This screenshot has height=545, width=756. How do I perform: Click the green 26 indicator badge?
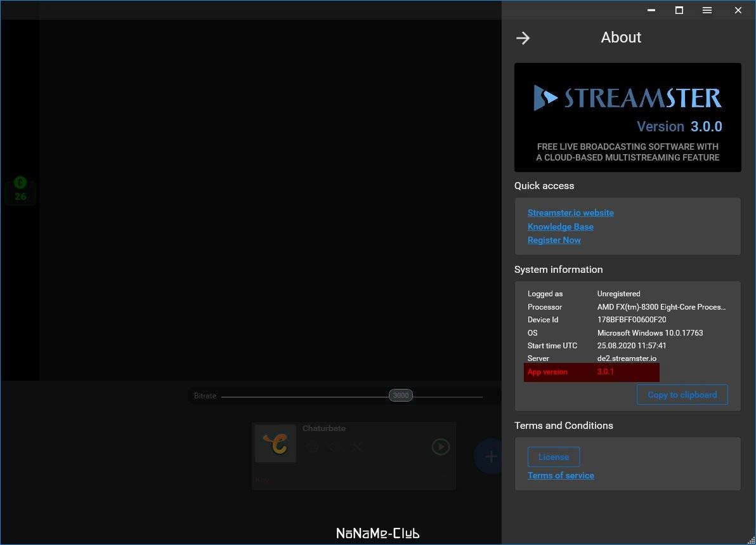coord(20,190)
